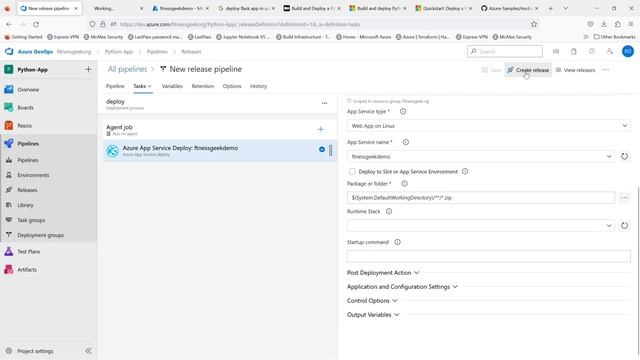Open Pipelines sub-item with chart icon
The image size is (640, 360).
[28, 160]
